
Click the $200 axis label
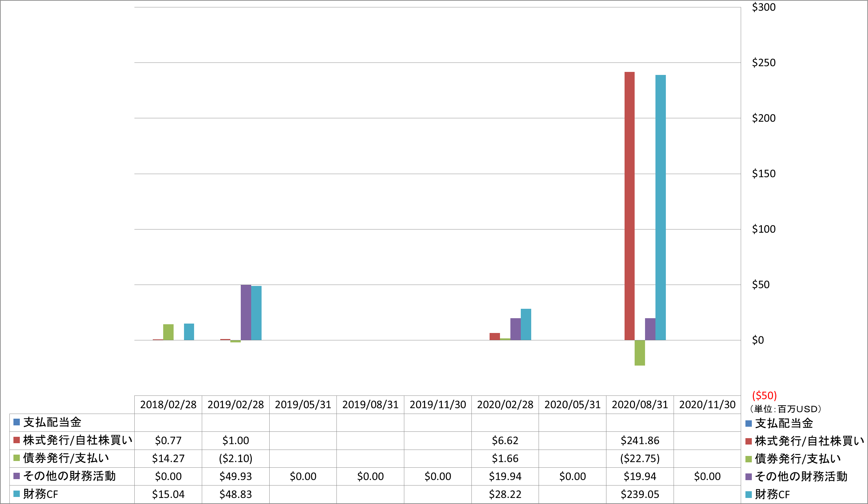[x=764, y=118]
